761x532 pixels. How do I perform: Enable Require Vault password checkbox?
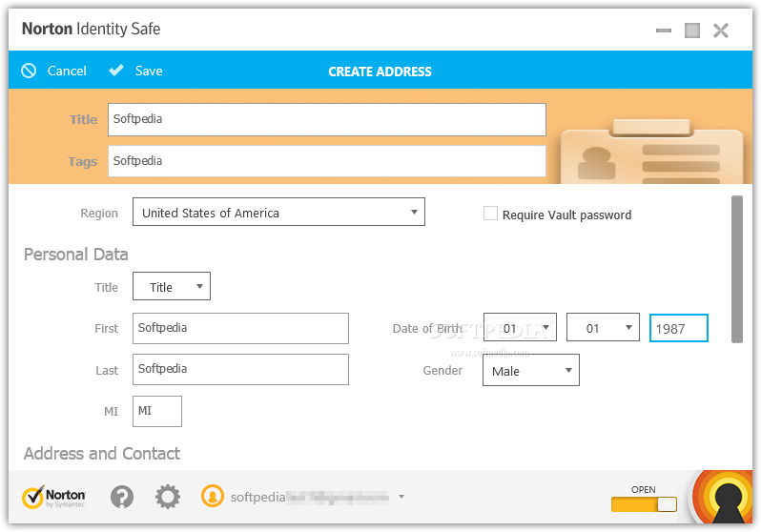(490, 214)
